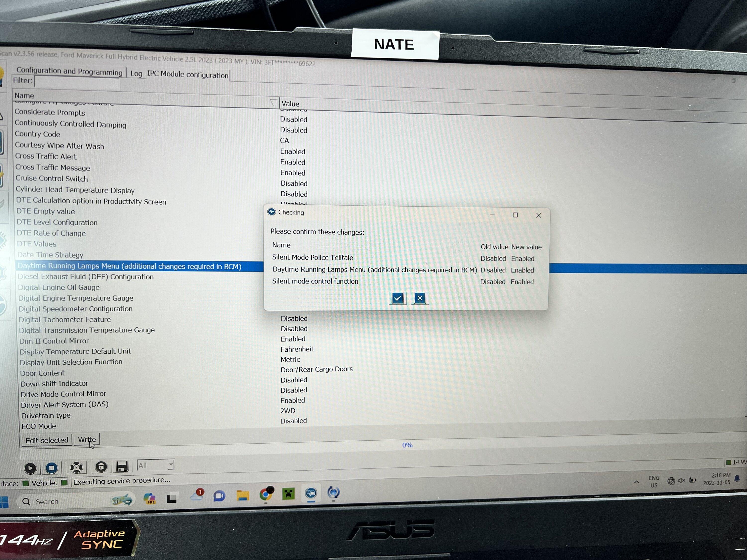The image size is (747, 560).
Task: Click the play (start) toolbar icon
Action: [30, 468]
